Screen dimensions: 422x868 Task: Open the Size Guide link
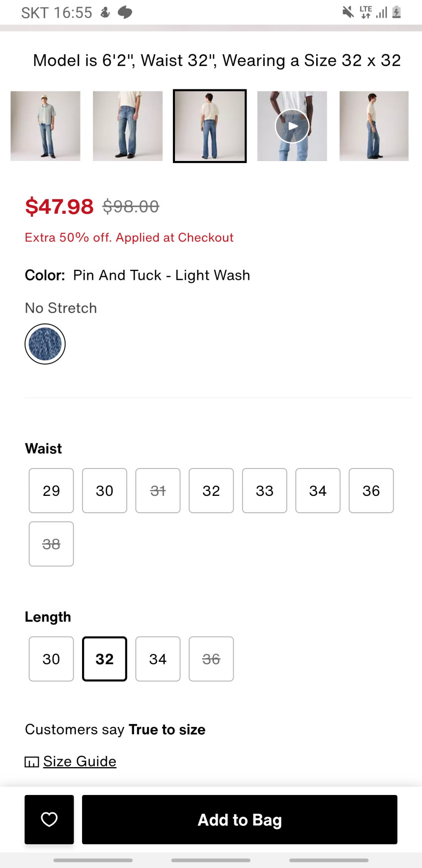[x=80, y=761]
